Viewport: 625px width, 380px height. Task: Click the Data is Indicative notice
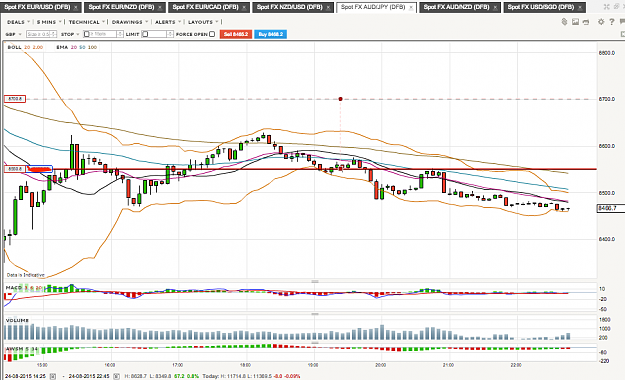click(x=25, y=275)
